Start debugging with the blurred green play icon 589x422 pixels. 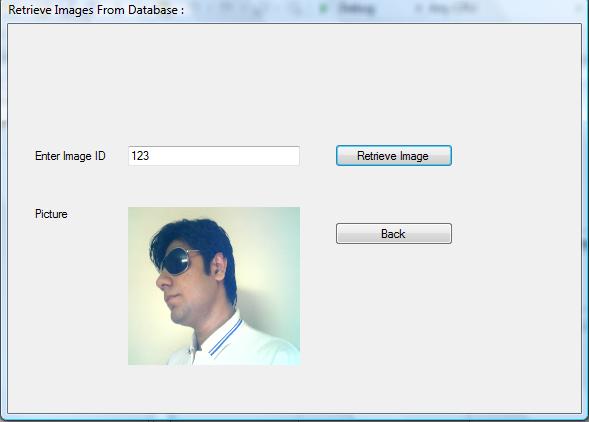click(323, 8)
